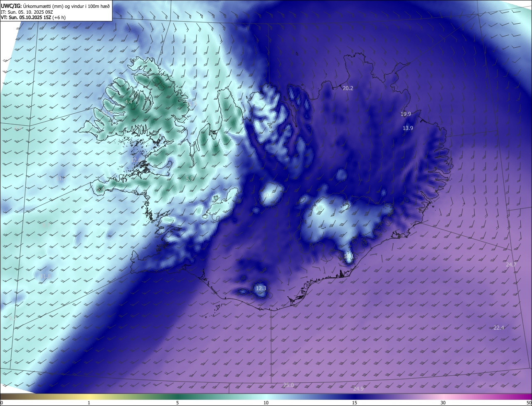Click the 22.4 value in the southeast ocean
This screenshot has width=532, height=406.
coord(499,328)
